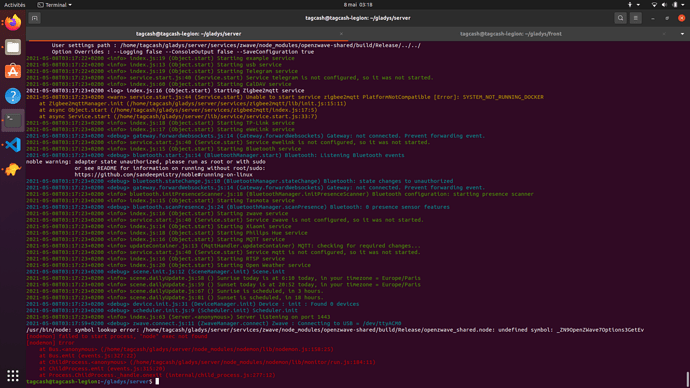Open the tab list dropdown arrow
This screenshot has width=690, height=388.
pos(683,34)
